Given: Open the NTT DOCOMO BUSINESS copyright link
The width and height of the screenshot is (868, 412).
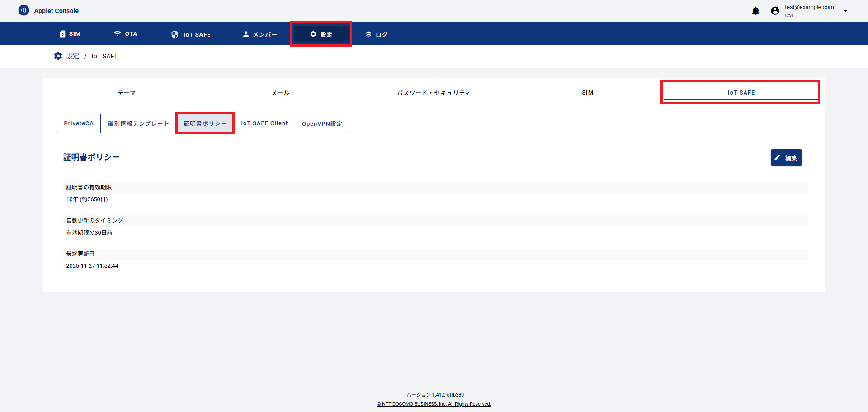Looking at the screenshot, I should click(434, 404).
